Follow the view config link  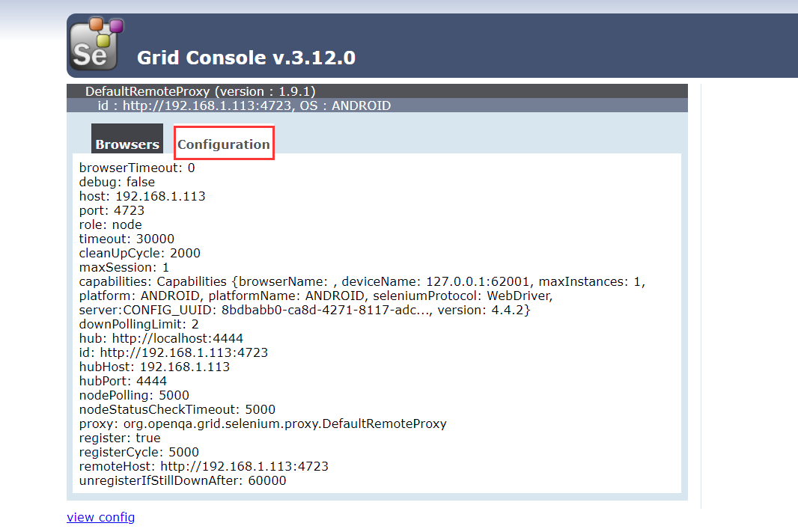point(100,517)
